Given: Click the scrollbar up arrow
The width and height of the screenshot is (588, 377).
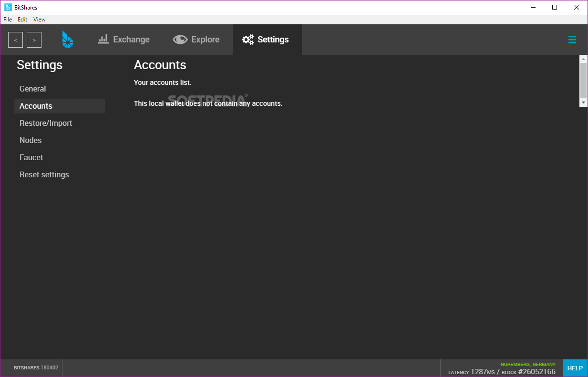Looking at the screenshot, I should pos(584,59).
